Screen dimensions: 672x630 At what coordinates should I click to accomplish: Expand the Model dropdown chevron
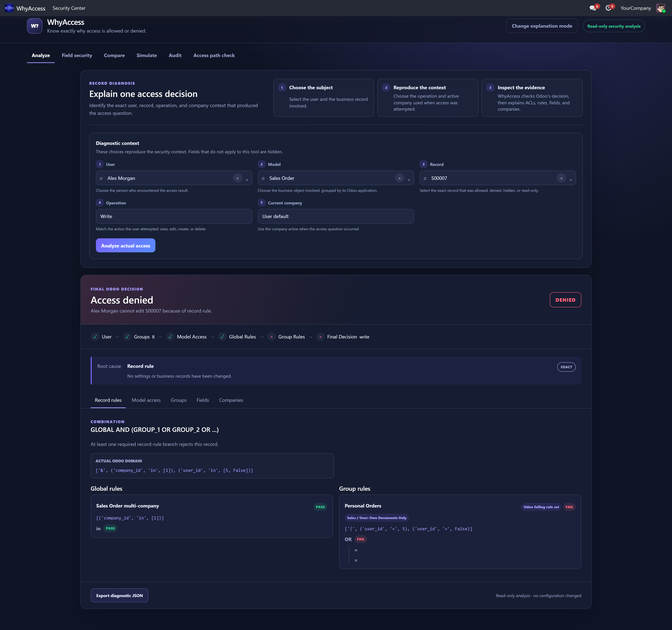(x=409, y=180)
